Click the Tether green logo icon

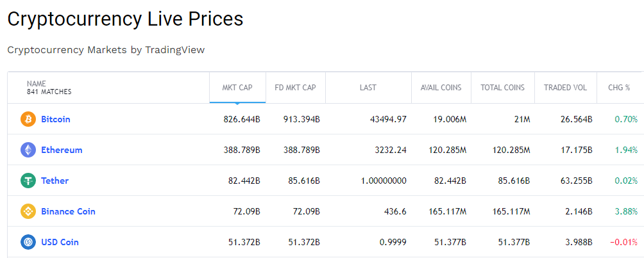pos(28,181)
